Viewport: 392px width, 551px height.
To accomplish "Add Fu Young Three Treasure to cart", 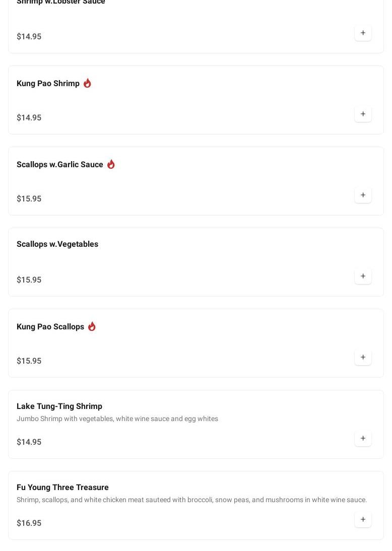I will click(363, 520).
